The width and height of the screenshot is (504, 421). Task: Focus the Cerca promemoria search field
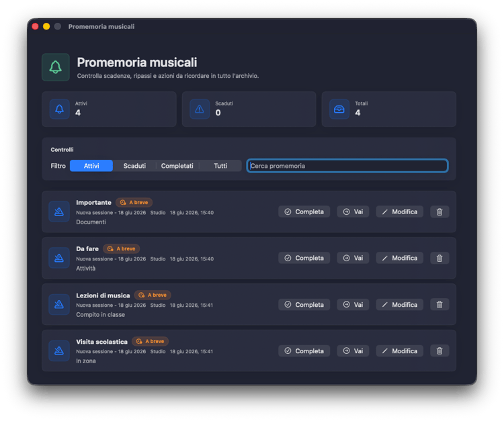click(347, 166)
